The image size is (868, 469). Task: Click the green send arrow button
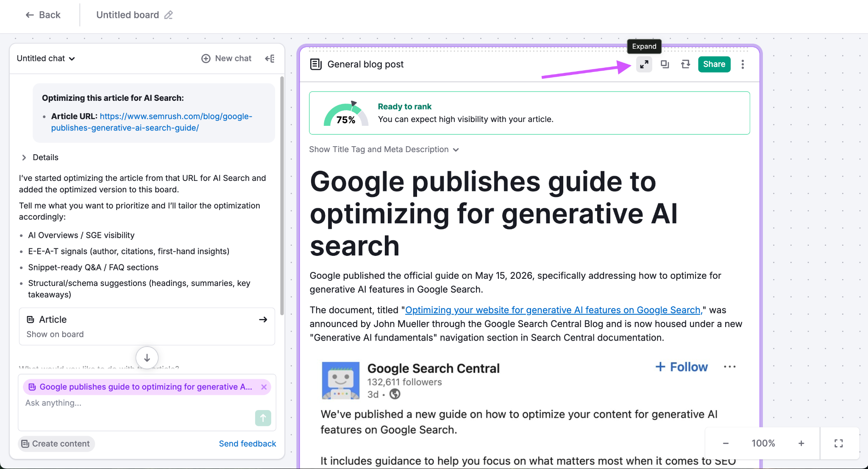click(x=263, y=418)
